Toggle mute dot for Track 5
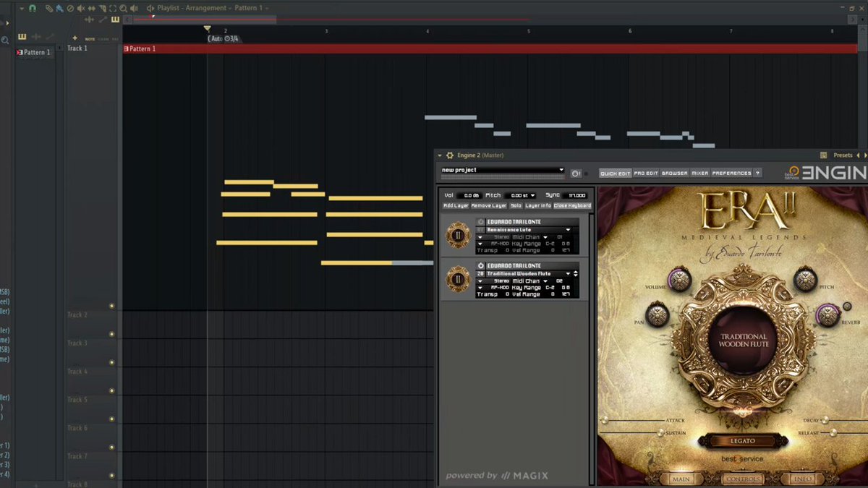The height and width of the screenshot is (488, 868). (x=111, y=419)
